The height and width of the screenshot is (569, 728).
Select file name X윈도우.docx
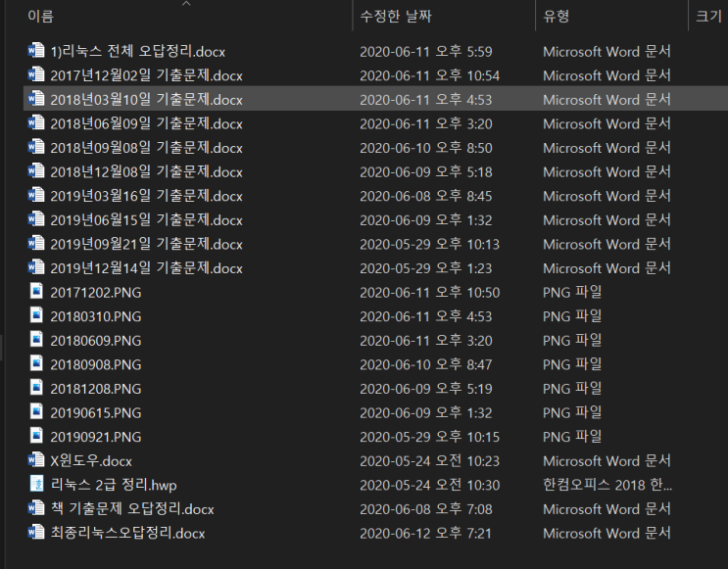[91, 461]
